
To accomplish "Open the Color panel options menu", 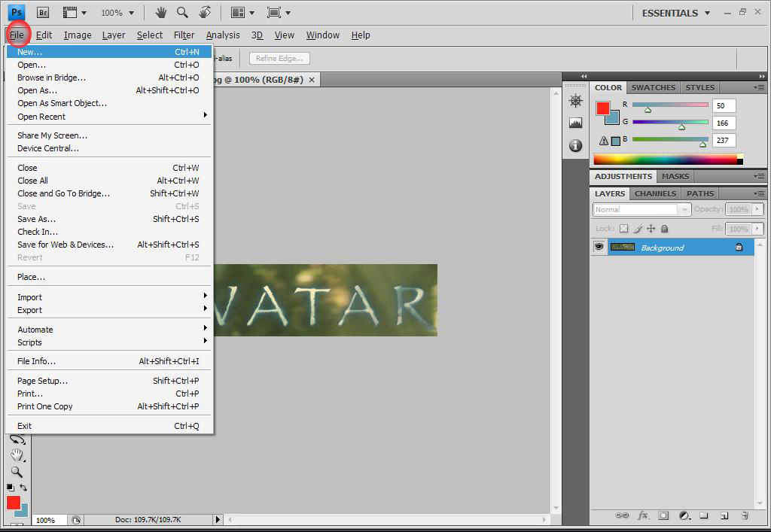I will (x=759, y=87).
